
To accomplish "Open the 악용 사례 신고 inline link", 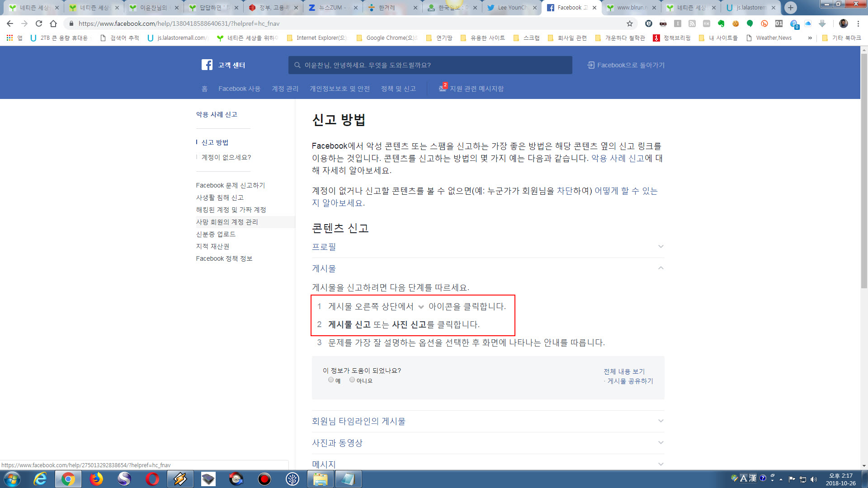I will coord(618,158).
